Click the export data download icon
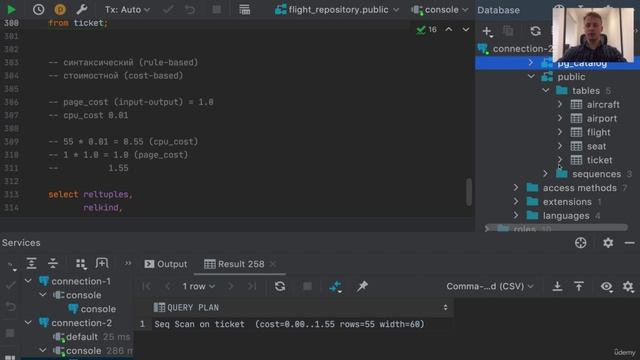This screenshot has width=640, height=360. pos(557,286)
